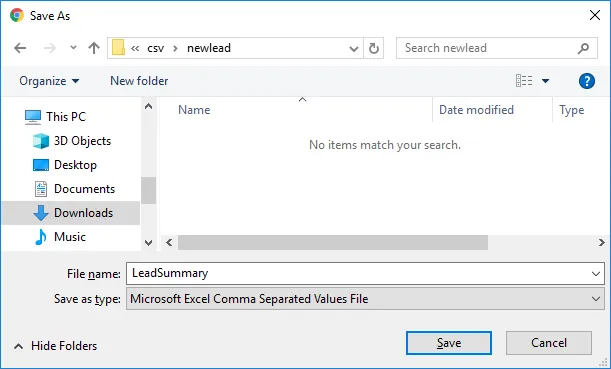This screenshot has height=369, width=611.
Task: Open the Organize menu
Action: [49, 81]
